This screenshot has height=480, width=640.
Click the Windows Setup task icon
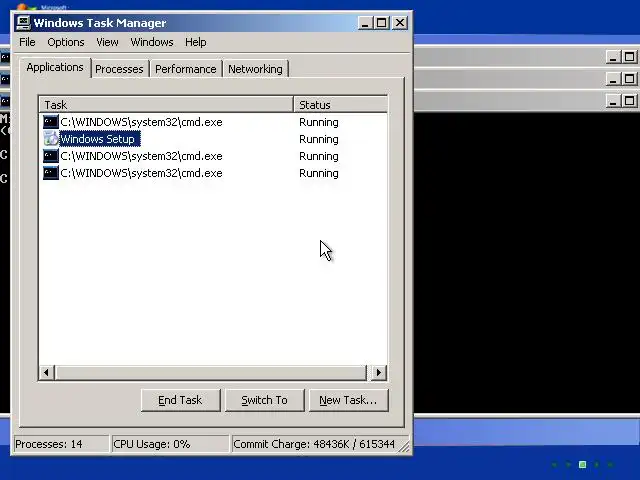coord(51,139)
